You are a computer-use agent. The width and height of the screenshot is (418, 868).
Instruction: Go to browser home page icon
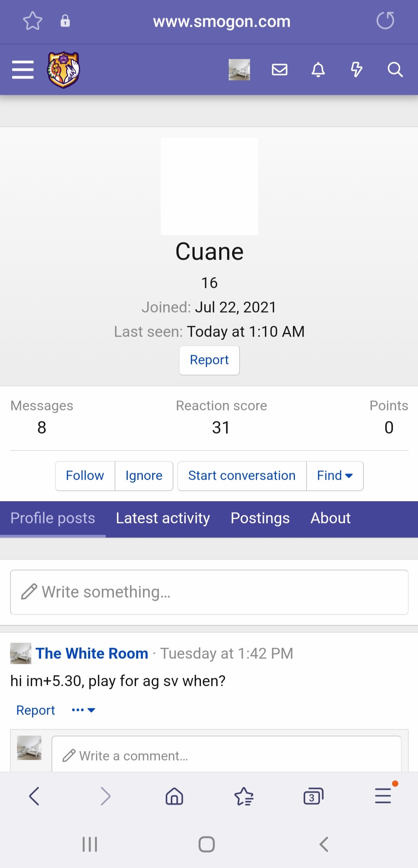coord(174,796)
